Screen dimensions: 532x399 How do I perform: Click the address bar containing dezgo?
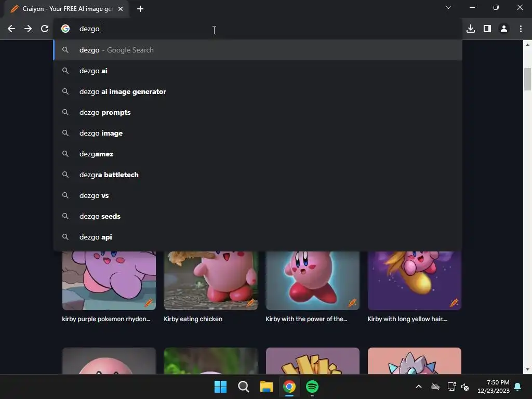pos(258,29)
